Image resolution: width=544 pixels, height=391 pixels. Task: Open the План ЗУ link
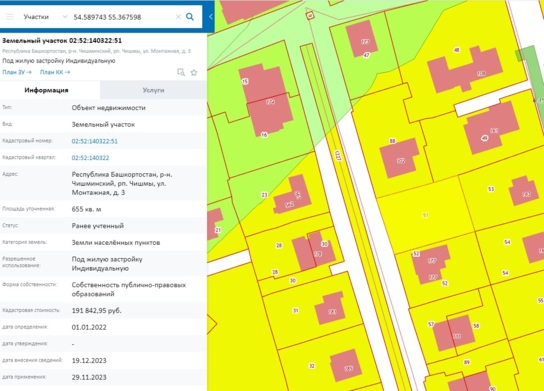point(17,72)
